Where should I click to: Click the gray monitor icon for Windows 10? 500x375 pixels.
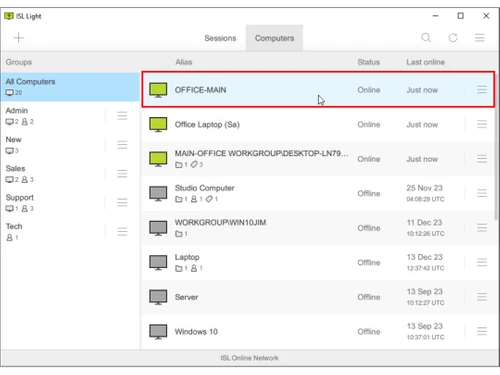[x=158, y=332]
